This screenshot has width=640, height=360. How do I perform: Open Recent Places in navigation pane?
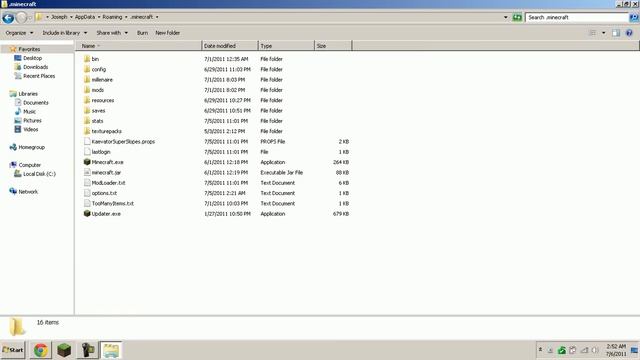[x=39, y=76]
